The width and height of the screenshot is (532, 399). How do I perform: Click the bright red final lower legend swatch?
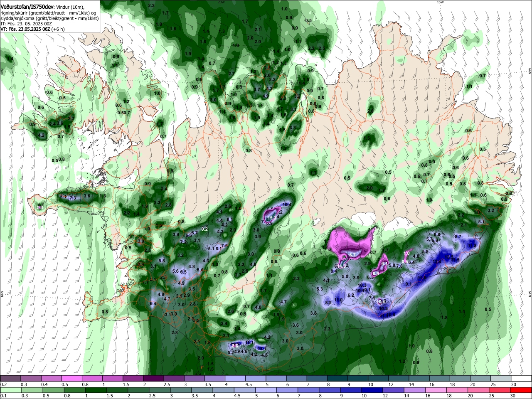pyautogui.click(x=521, y=390)
